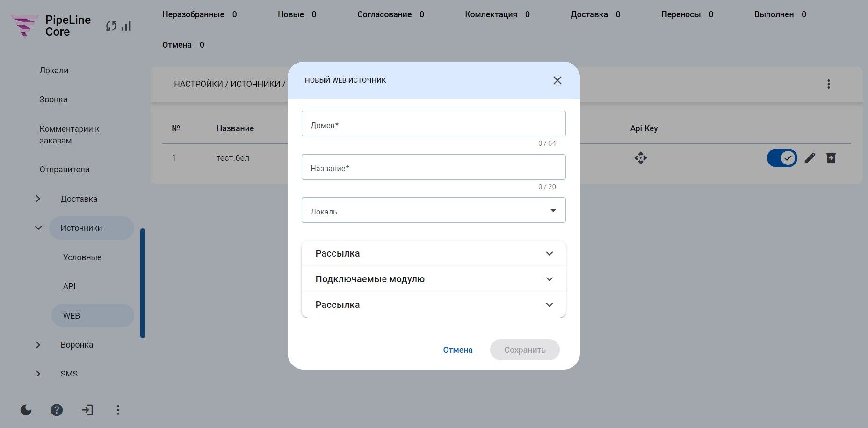This screenshot has width=868, height=428.
Task: Expand the Подключаемые модулю section
Action: (434, 279)
